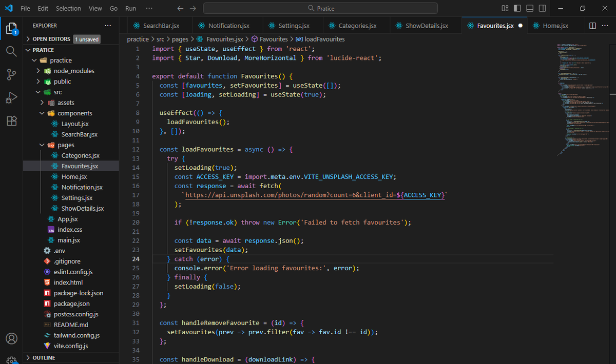Go forward with the right arrow
Image resolution: width=616 pixels, height=364 pixels.
point(192,8)
